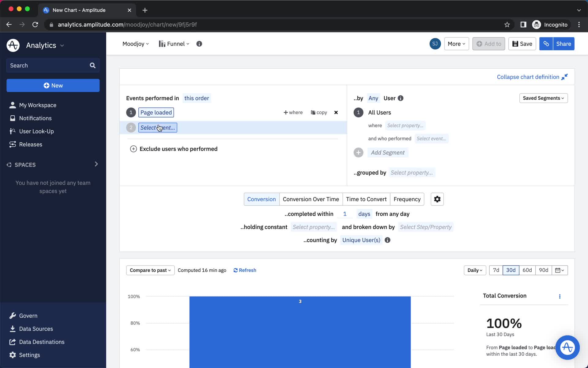Select the 90d date range filter
Screen dimensions: 588x368
pos(544,270)
